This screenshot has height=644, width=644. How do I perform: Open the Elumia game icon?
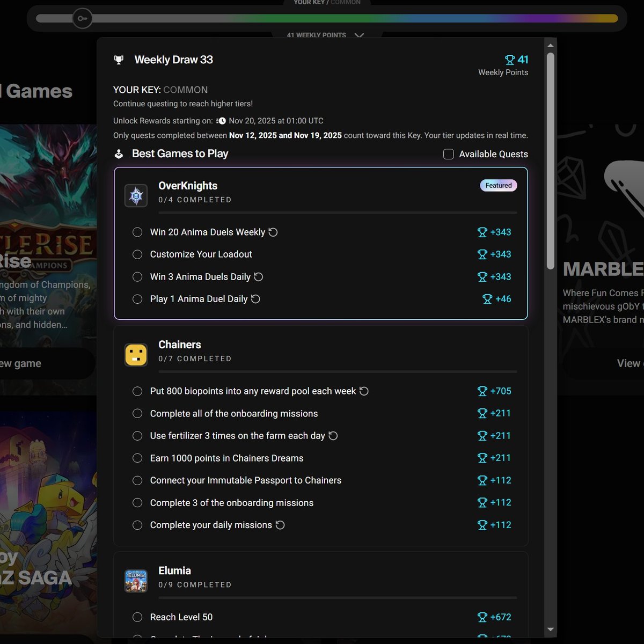click(136, 580)
